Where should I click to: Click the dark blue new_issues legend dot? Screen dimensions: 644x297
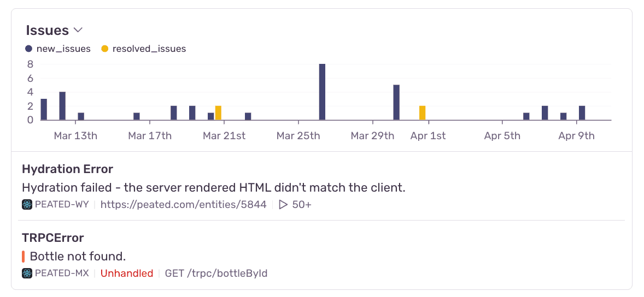[x=29, y=49]
